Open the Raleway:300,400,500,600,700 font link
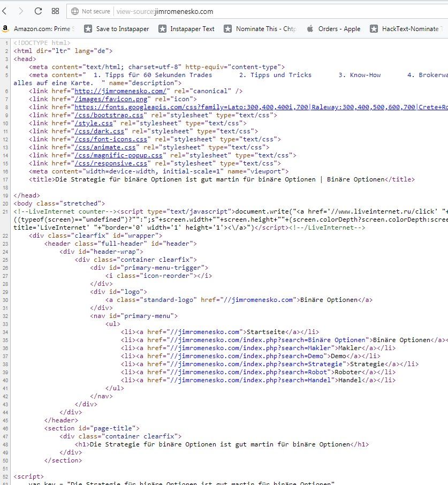448x485 pixels. (363, 107)
